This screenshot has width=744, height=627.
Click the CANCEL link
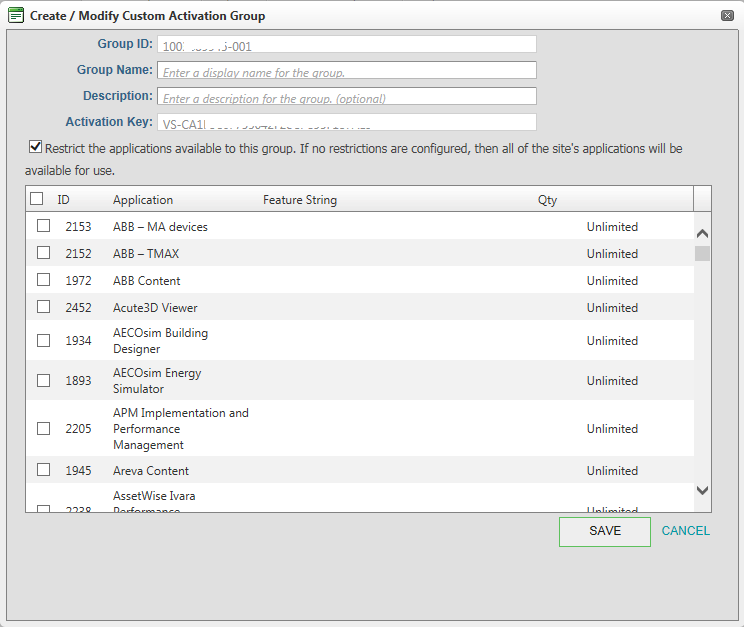pyautogui.click(x=686, y=531)
